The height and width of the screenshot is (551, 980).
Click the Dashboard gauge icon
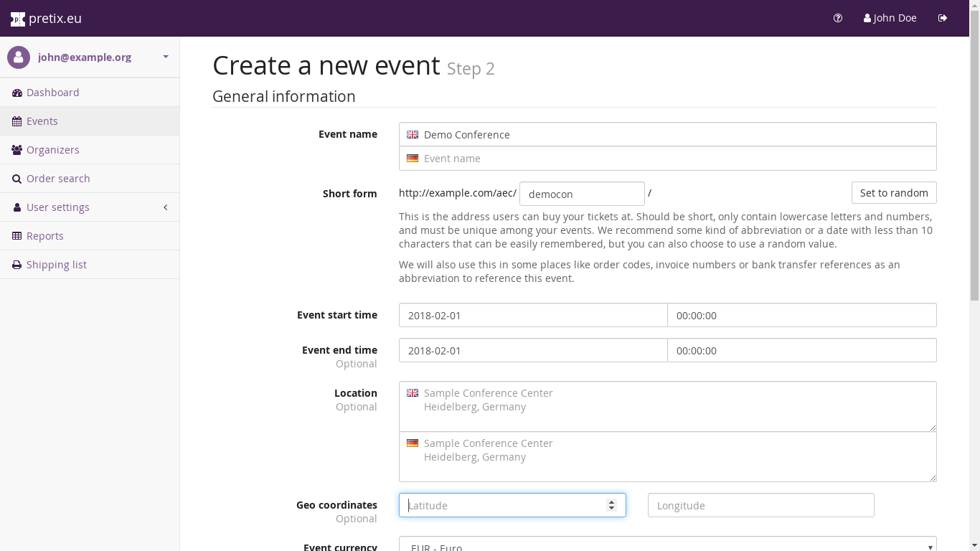(x=17, y=93)
